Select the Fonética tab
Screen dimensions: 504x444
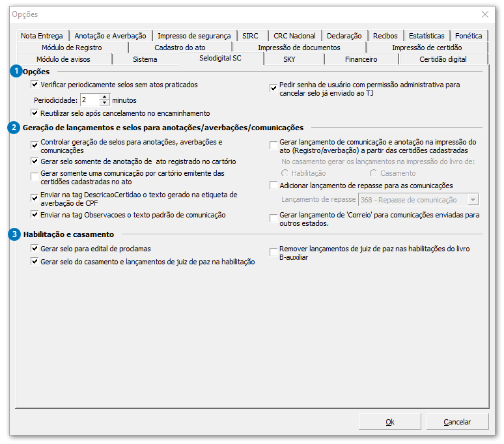pyautogui.click(x=469, y=36)
